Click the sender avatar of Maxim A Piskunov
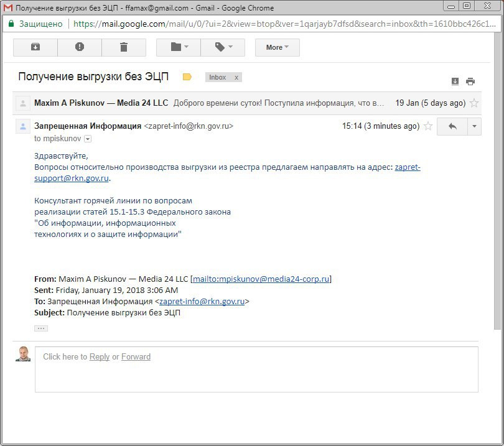Image resolution: width=504 pixels, height=446 pixels. point(23,103)
